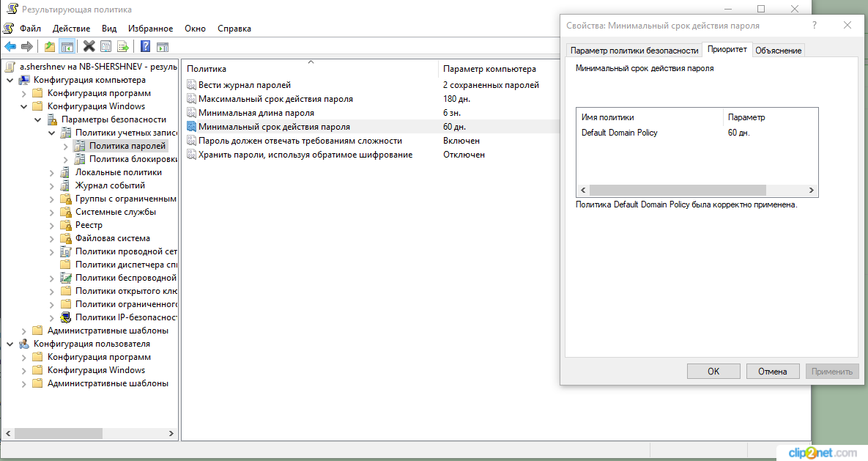Open the Справка menu

point(234,29)
